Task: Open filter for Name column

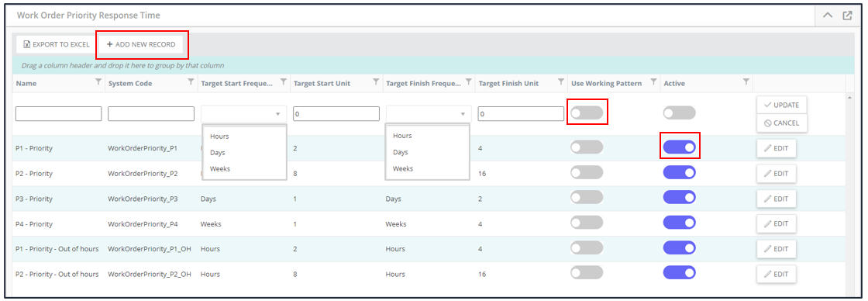Action: coord(98,82)
